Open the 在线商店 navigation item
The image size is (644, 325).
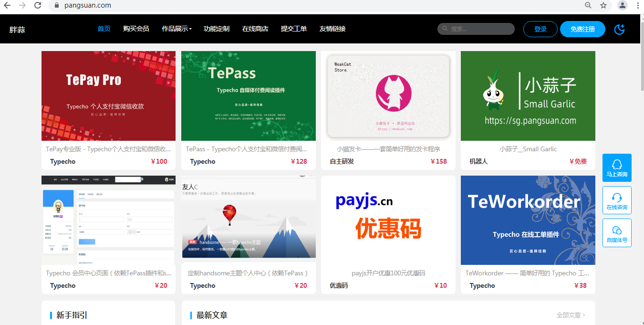click(255, 29)
